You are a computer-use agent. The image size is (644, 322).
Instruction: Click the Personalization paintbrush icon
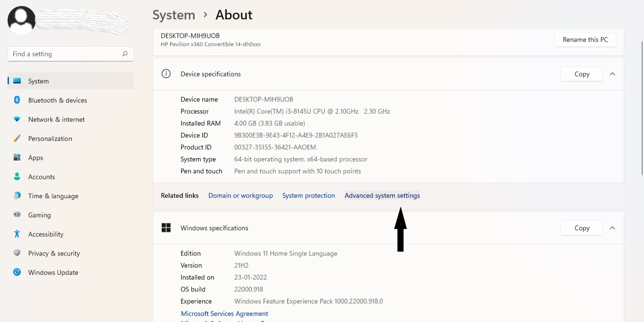[x=17, y=138]
